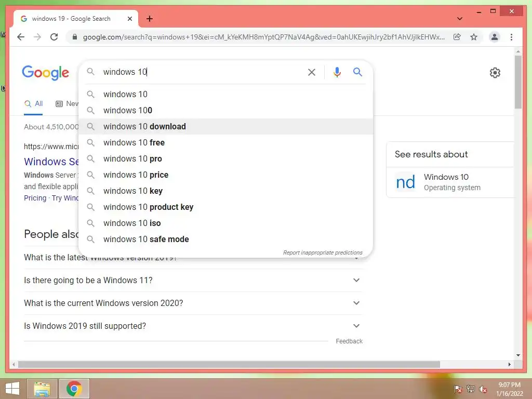Open the taskbar clock showing 9:07 PM
Screen dimensions: 532x399
point(509,389)
